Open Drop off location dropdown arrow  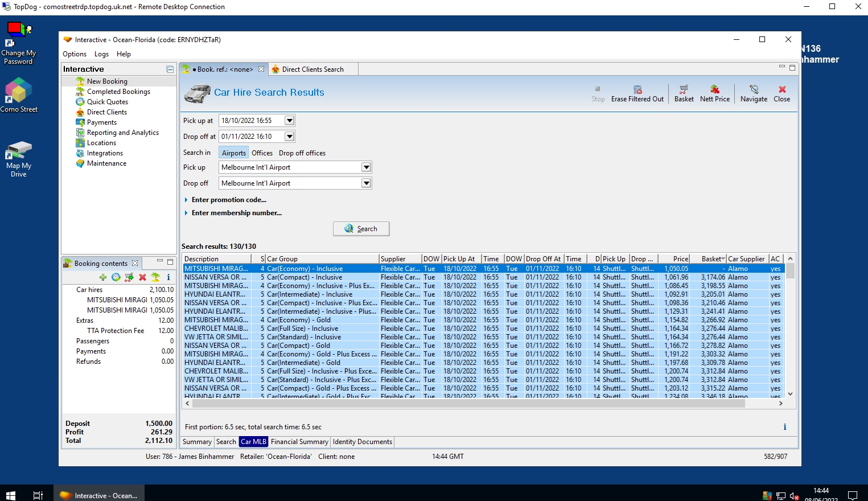pos(366,183)
